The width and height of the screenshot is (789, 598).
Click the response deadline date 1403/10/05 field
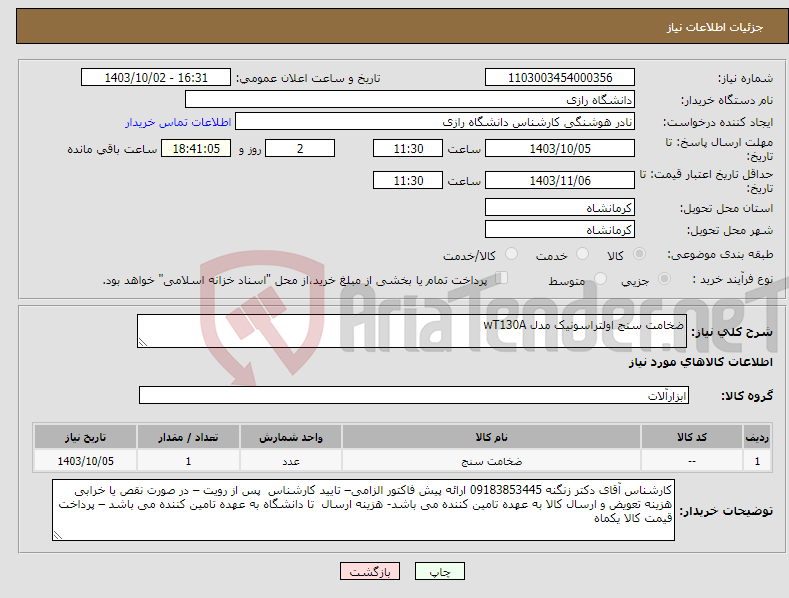pyautogui.click(x=560, y=148)
